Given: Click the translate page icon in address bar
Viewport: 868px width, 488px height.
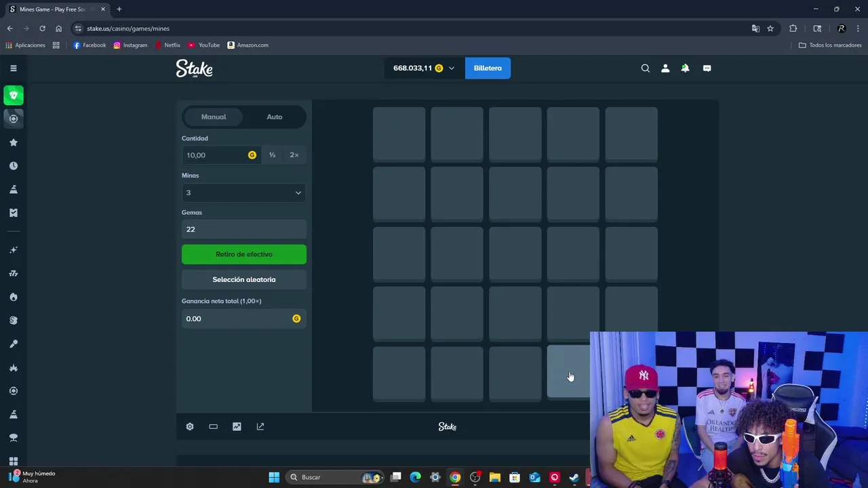Looking at the screenshot, I should [x=755, y=28].
